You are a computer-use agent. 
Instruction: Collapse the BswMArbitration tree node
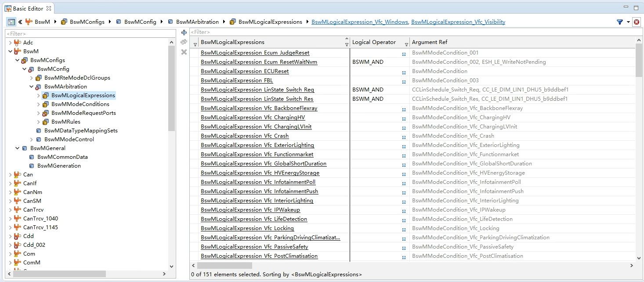tap(32, 87)
